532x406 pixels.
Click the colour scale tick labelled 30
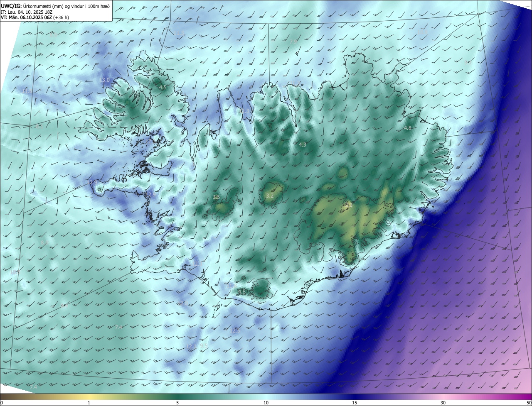click(x=443, y=403)
